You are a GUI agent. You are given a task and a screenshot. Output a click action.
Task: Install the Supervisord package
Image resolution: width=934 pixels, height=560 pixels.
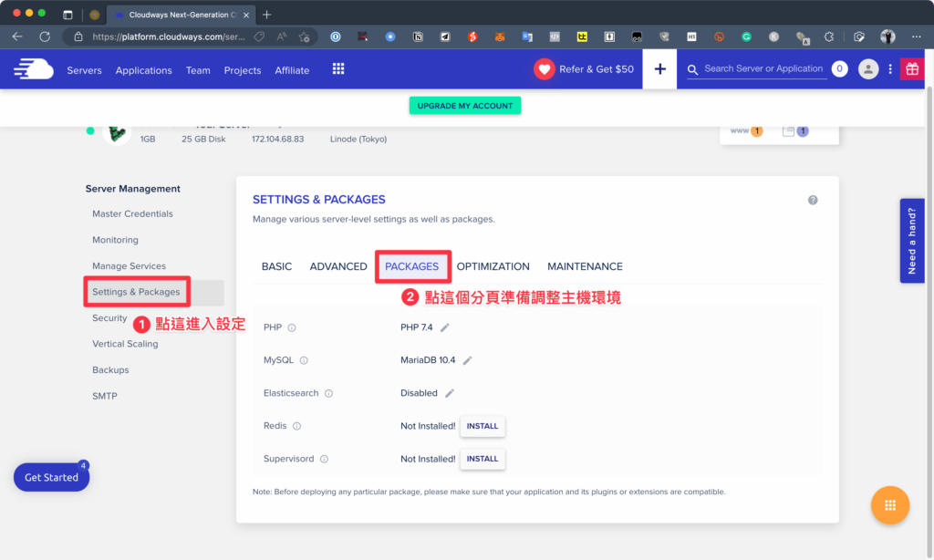(482, 459)
